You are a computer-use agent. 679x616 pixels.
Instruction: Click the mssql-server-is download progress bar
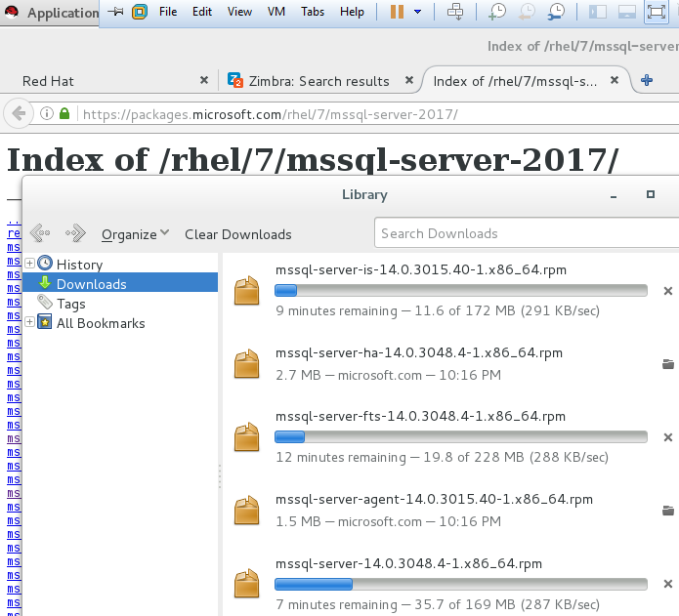(x=461, y=290)
